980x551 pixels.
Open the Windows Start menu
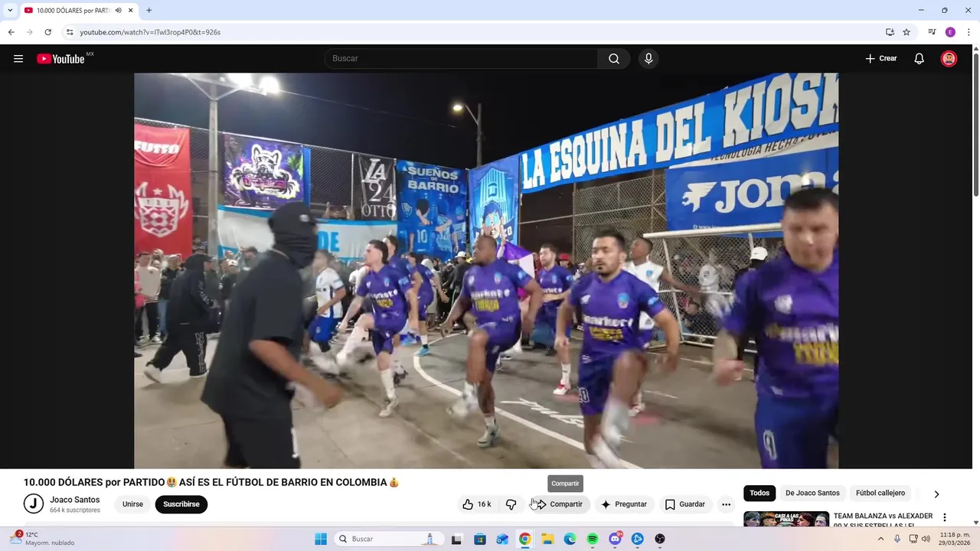click(x=321, y=539)
